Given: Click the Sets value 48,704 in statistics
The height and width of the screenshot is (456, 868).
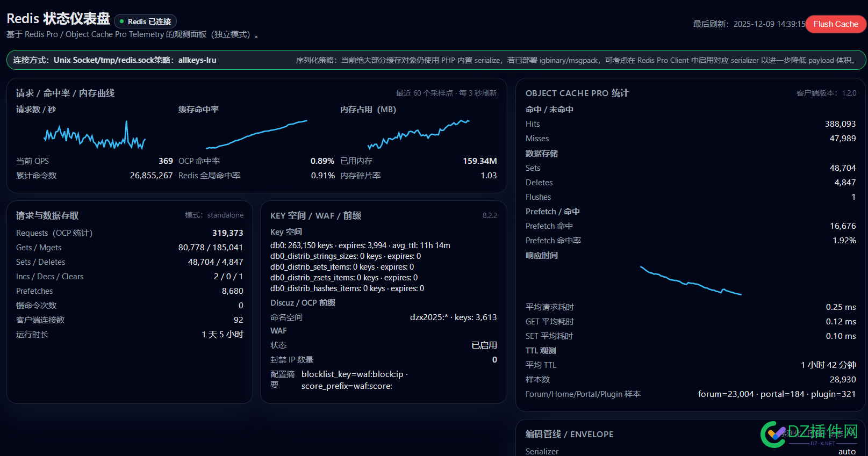Looking at the screenshot, I should pos(843,168).
